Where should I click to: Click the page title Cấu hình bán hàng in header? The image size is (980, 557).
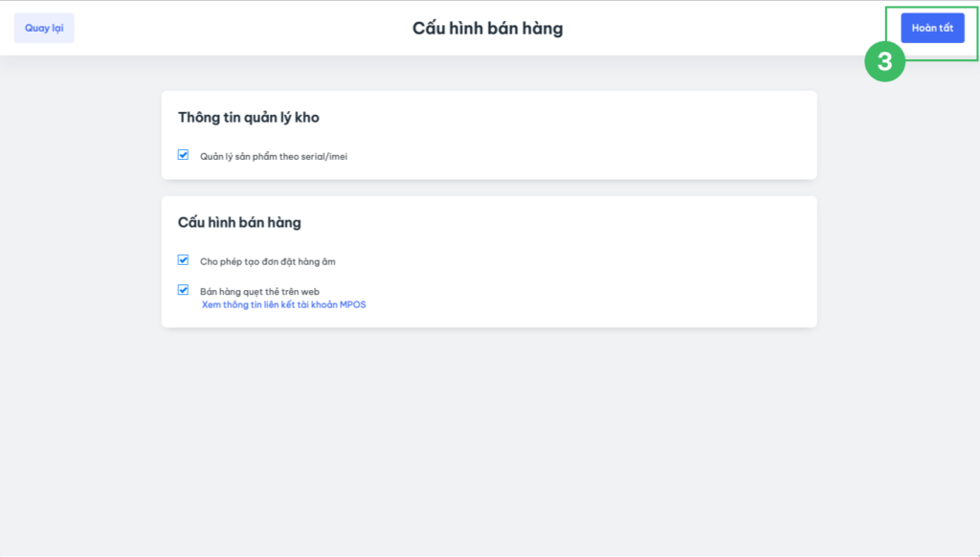pyautogui.click(x=487, y=29)
